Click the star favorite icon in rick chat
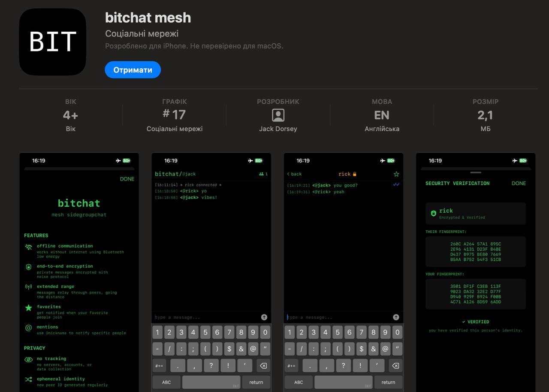 pyautogui.click(x=396, y=174)
